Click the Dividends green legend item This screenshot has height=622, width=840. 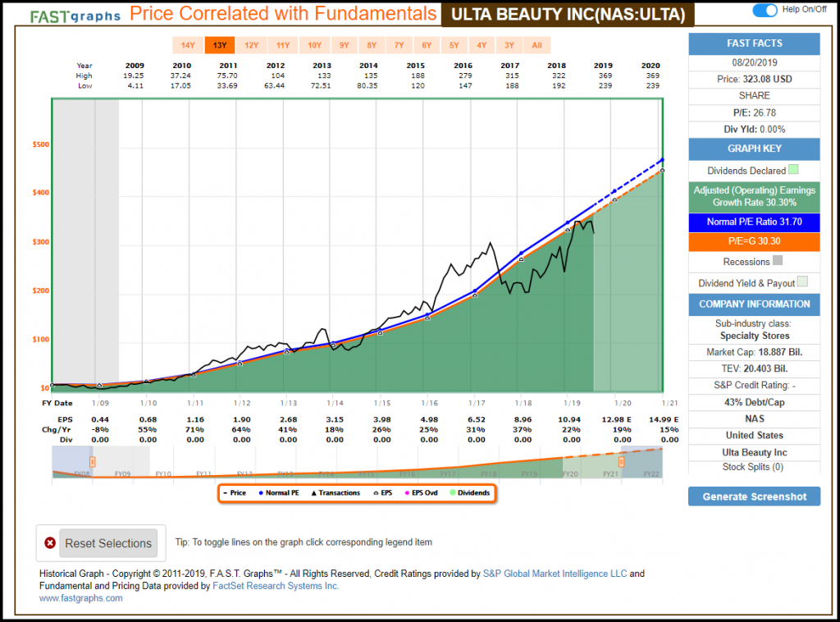pyautogui.click(x=470, y=493)
